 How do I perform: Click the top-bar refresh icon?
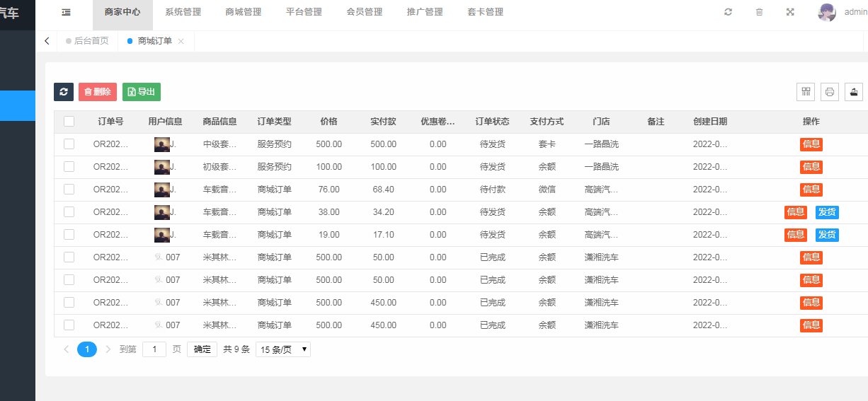[728, 12]
